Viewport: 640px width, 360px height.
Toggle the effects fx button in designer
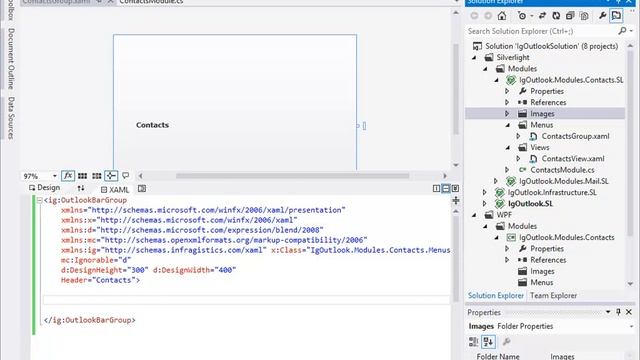pos(68,176)
